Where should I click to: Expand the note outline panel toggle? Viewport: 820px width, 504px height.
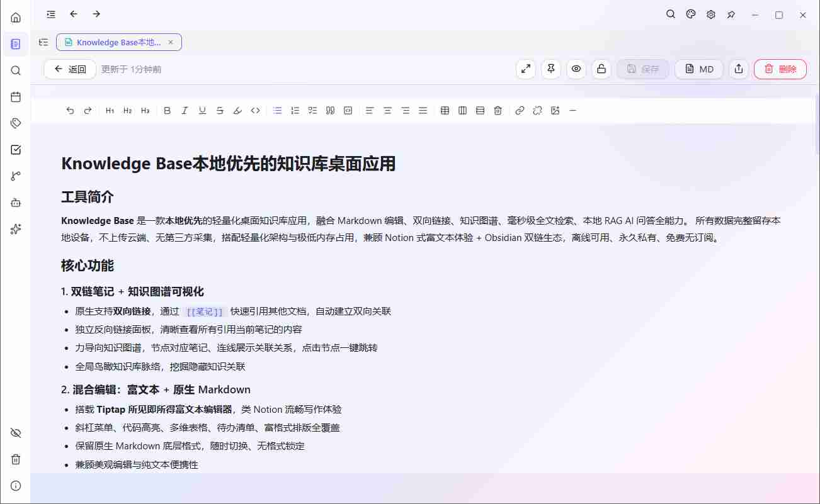coord(43,42)
